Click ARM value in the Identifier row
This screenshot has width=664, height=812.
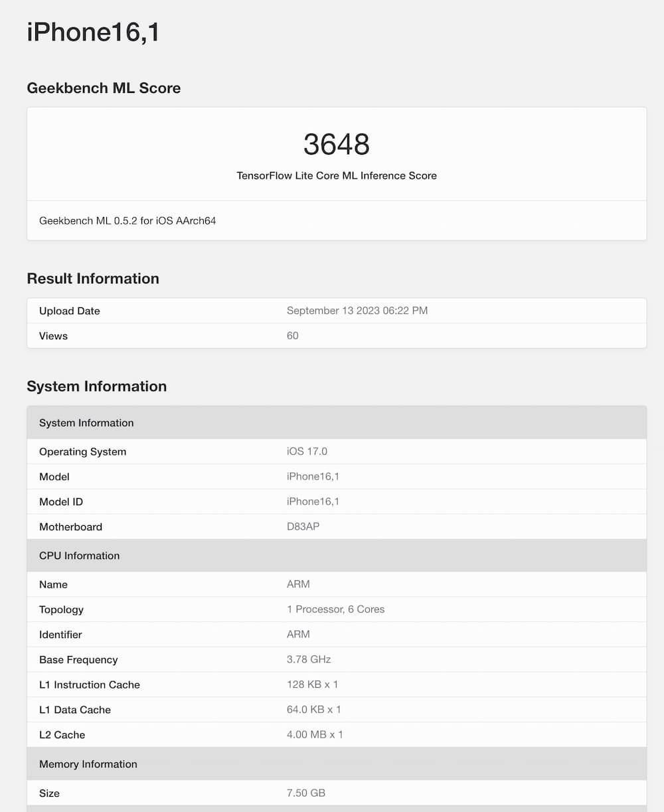[x=298, y=635]
